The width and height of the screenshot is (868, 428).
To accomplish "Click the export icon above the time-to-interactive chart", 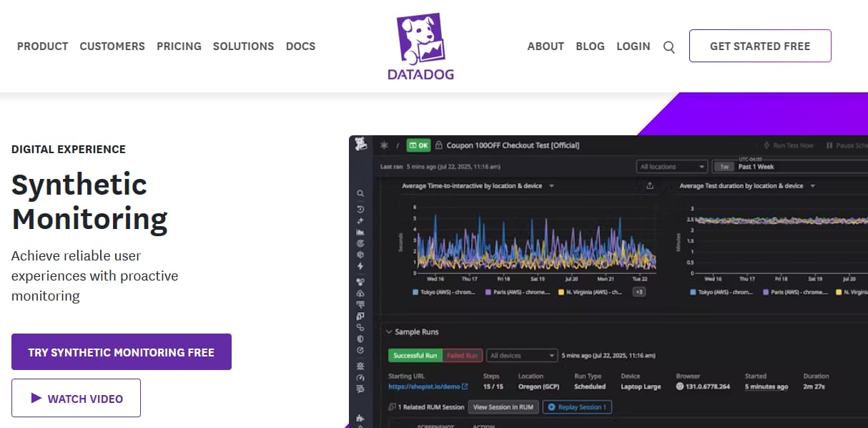I will point(649,185).
